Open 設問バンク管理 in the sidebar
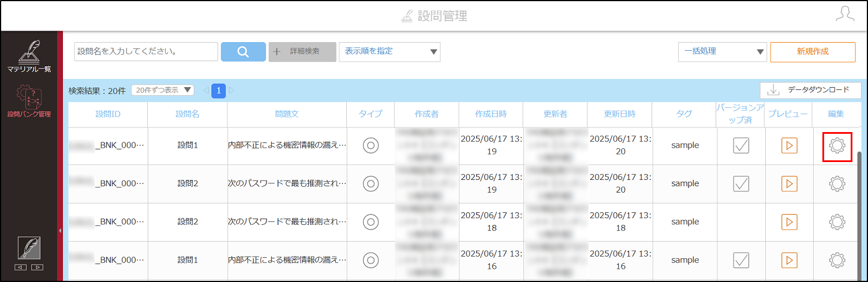 pos(29,100)
